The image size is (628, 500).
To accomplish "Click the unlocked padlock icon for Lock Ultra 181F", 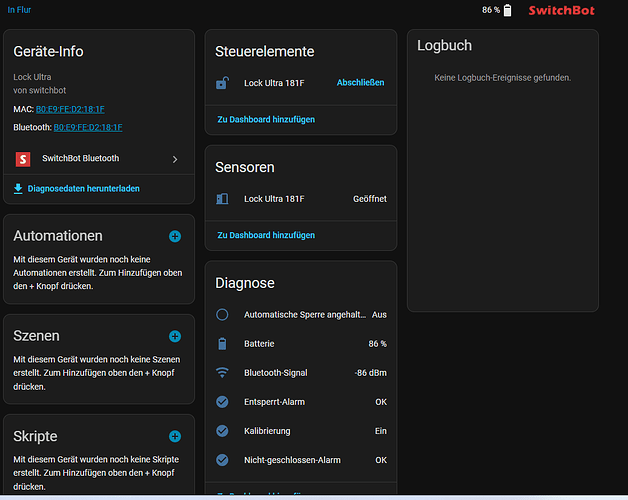I will click(x=222, y=83).
